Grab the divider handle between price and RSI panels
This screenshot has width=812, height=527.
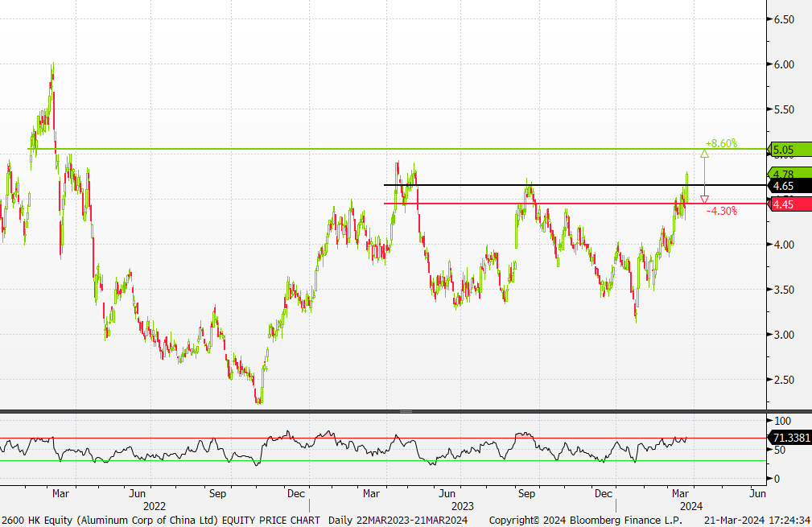406,411
